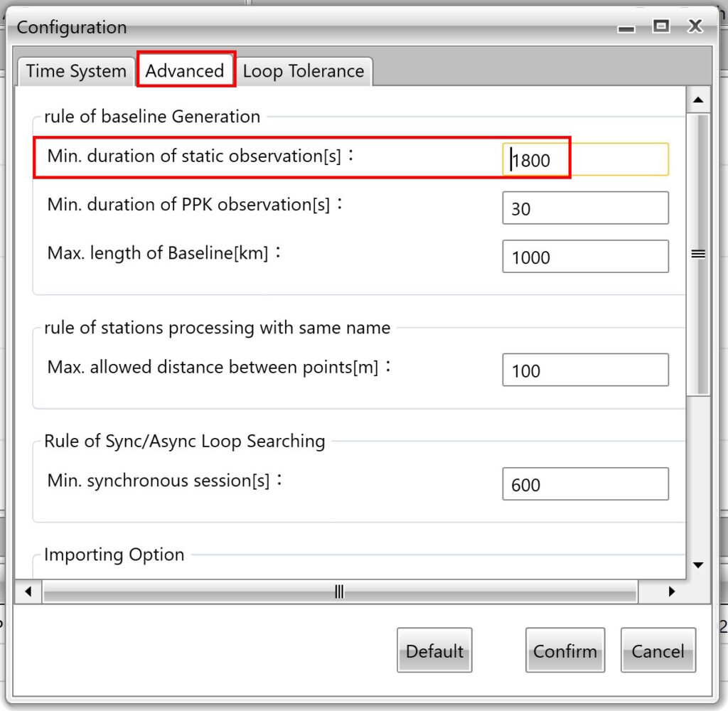
Task: Select the Min. synchronous session input box
Action: [x=585, y=484]
